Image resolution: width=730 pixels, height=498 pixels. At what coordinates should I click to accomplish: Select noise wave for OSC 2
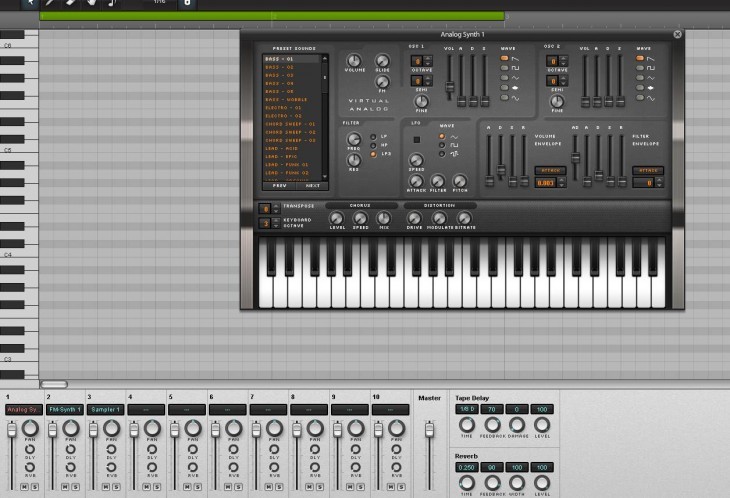coord(640,87)
